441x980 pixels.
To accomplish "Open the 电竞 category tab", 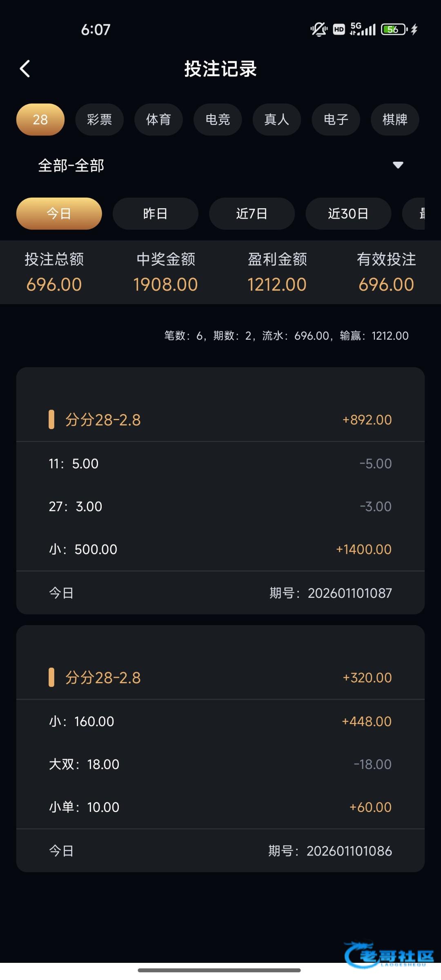I will click(x=218, y=120).
